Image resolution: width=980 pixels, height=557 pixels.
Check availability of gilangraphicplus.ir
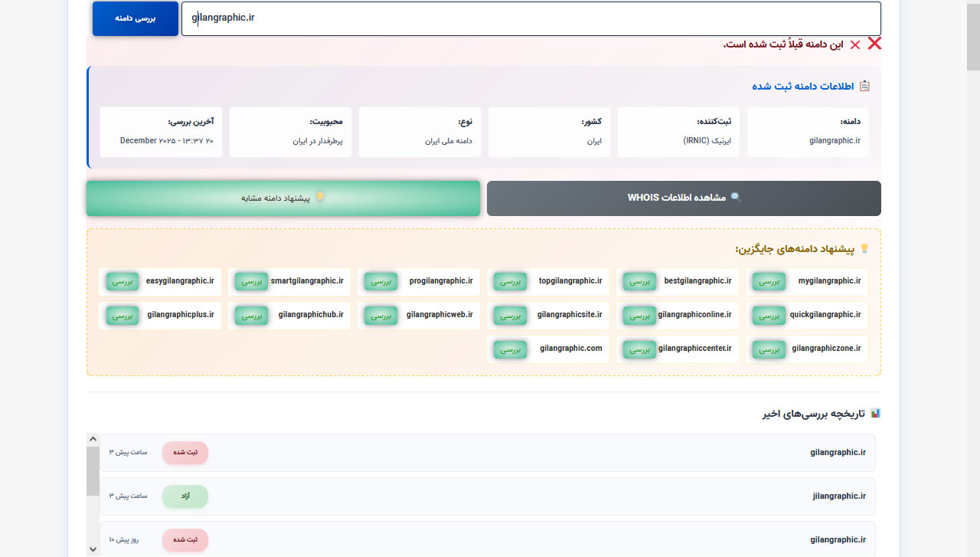coord(122,316)
